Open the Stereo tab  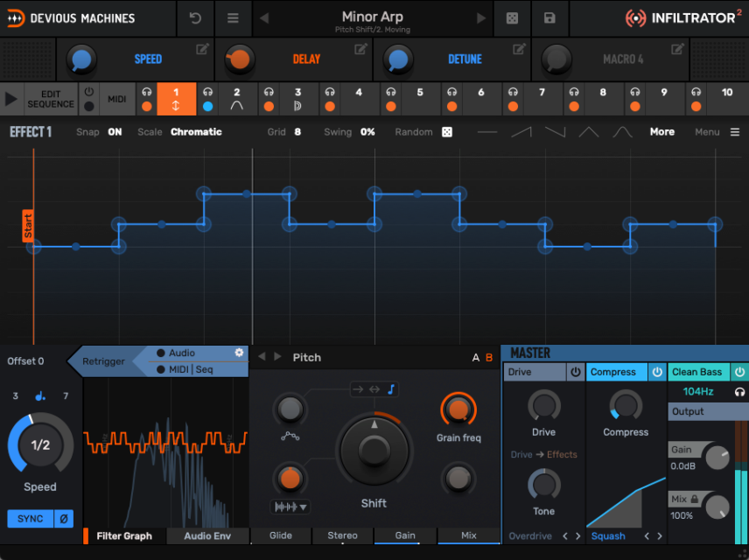(x=342, y=535)
